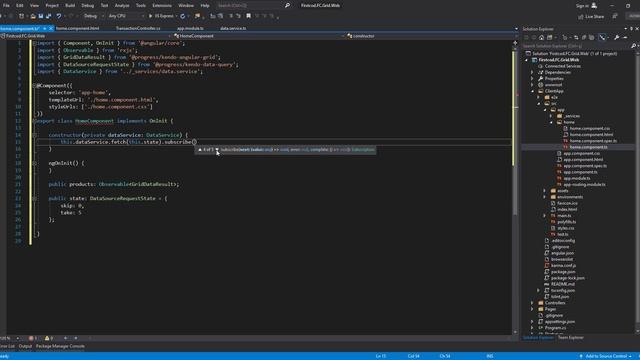Toggle Preview Selected Items icon in Solution Explorer
Screen dimensions: 640x360
(602, 37)
